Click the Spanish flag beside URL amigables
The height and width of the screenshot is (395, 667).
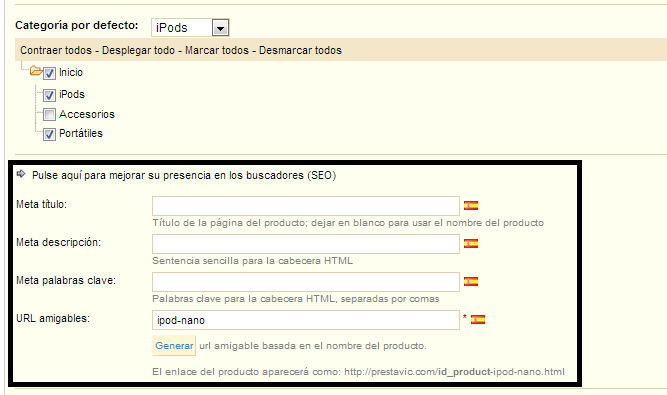point(478,319)
